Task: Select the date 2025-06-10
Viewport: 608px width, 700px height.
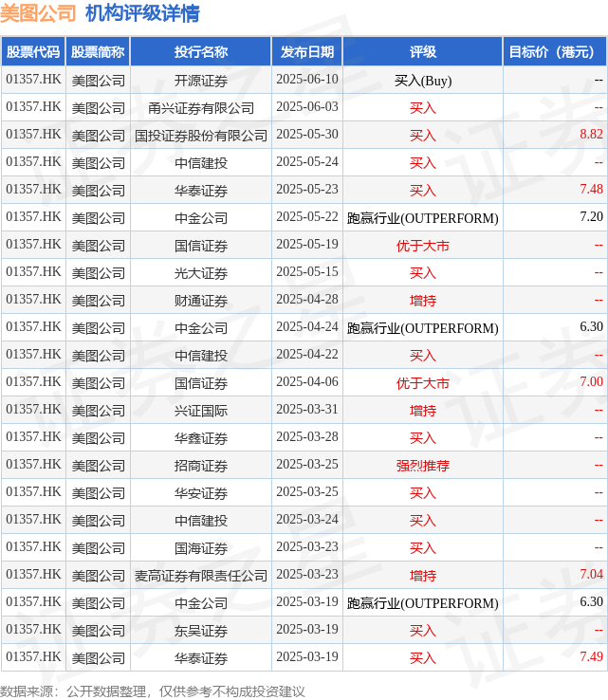Action: tap(307, 79)
